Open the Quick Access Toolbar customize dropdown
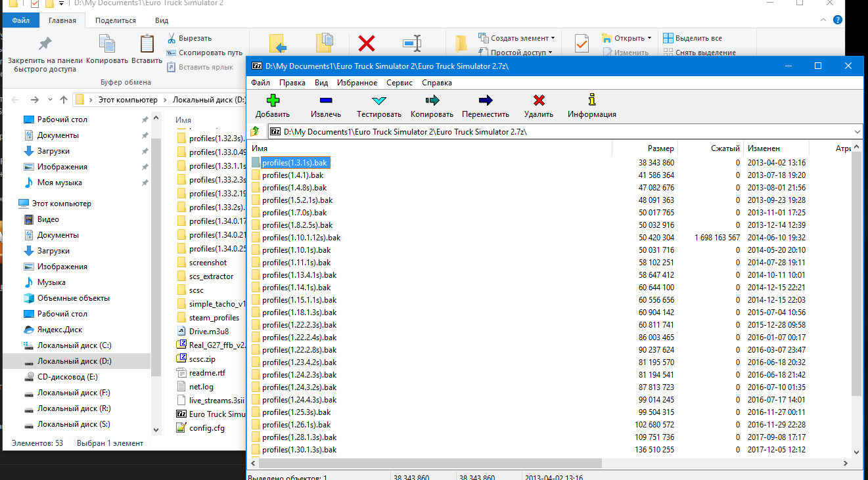 pyautogui.click(x=61, y=4)
